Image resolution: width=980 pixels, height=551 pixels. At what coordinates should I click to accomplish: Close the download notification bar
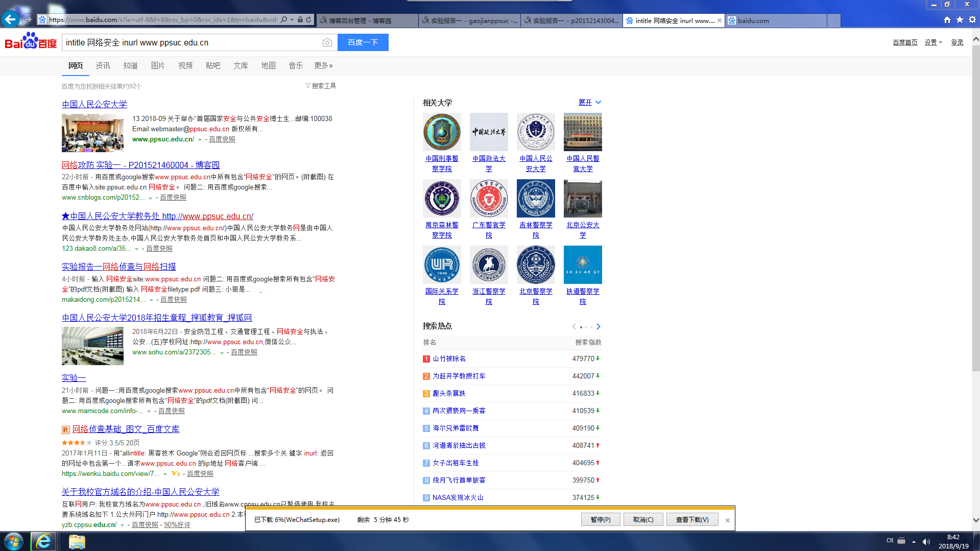pos(728,520)
